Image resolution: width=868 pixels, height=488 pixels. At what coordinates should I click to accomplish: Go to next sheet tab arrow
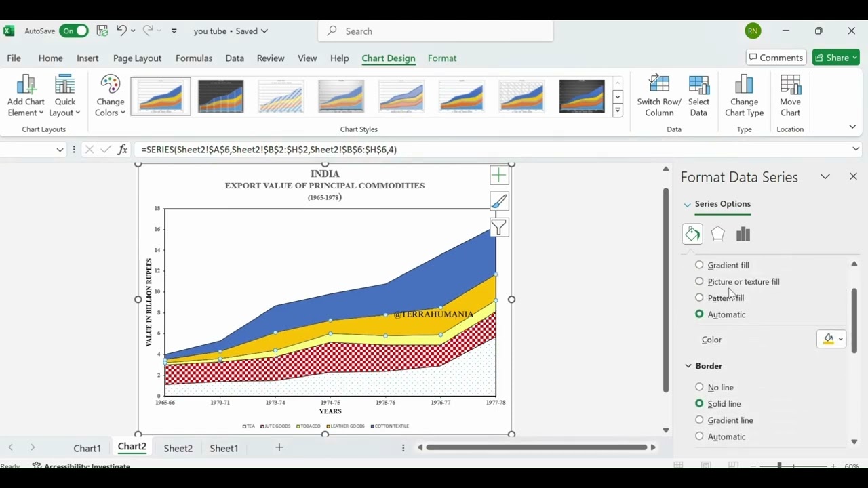(x=32, y=447)
